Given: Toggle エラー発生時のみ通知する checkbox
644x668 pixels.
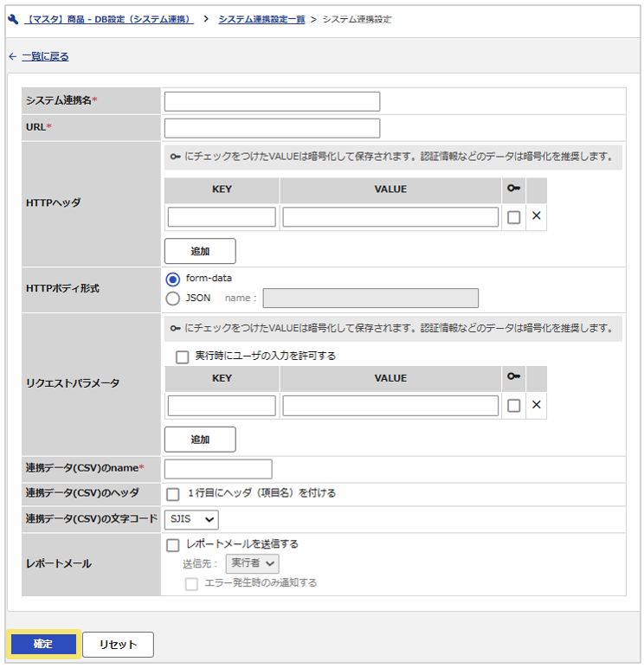Looking at the screenshot, I should click(x=191, y=584).
